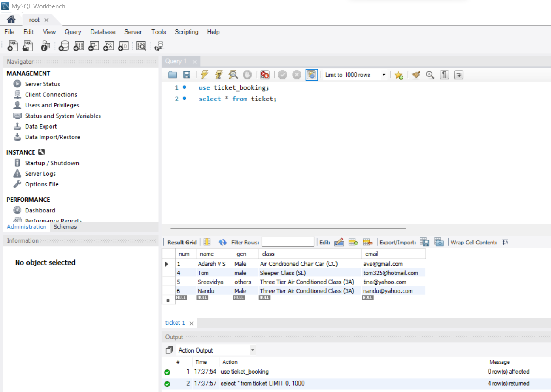
Task: Type in the Filter Rows field
Action: click(x=288, y=242)
